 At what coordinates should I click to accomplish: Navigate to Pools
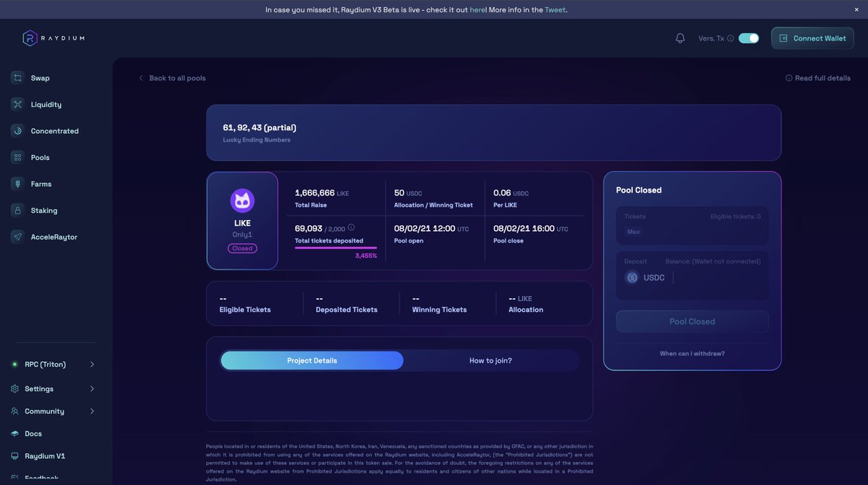click(x=40, y=157)
